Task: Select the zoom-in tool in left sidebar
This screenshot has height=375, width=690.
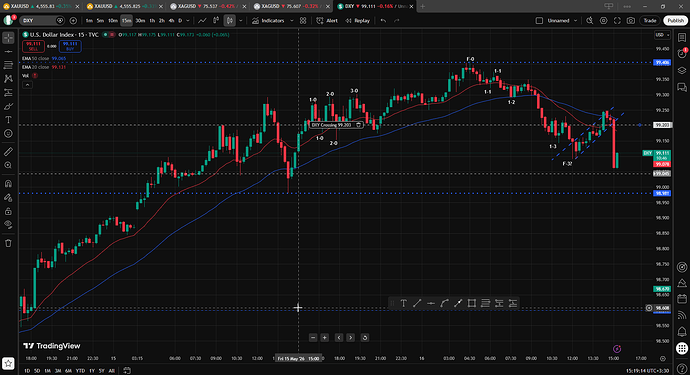Action: (8, 165)
